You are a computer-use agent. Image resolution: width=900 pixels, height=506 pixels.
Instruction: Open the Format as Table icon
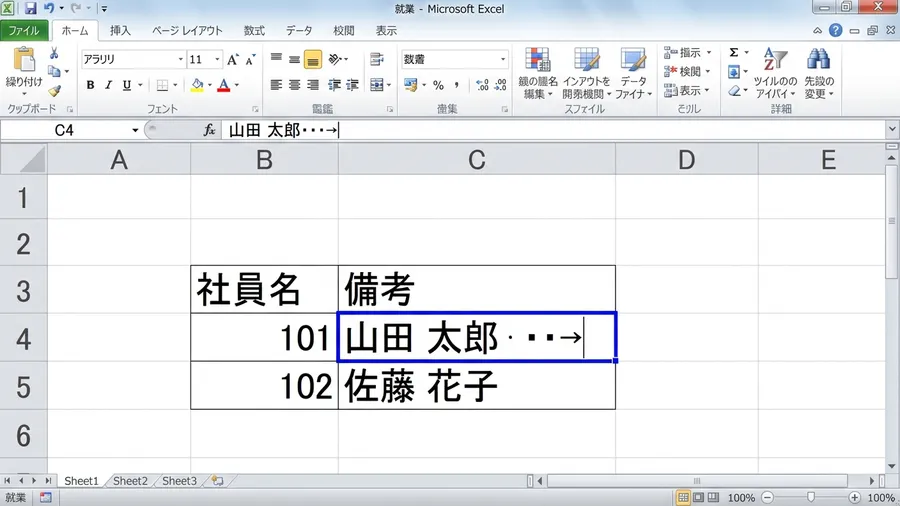(587, 60)
